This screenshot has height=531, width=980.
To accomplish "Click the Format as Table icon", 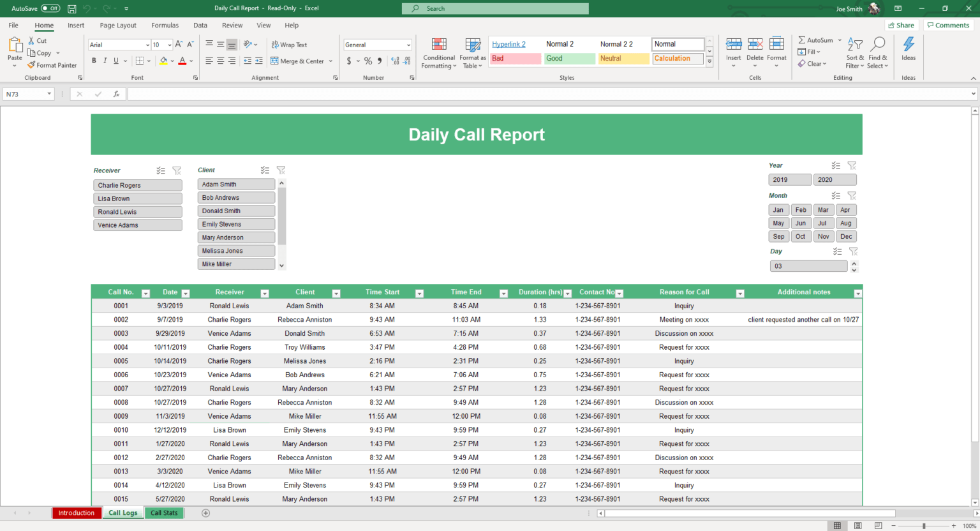I will (472, 53).
